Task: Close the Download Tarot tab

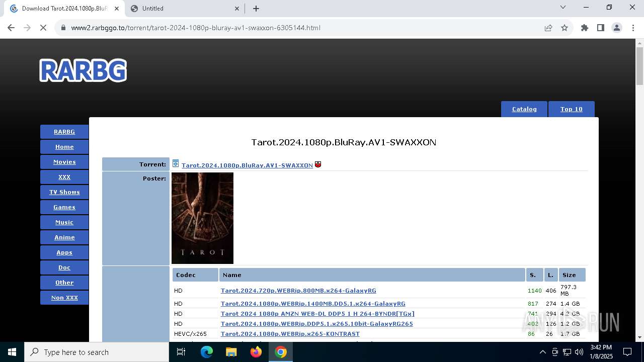Action: tap(117, 8)
